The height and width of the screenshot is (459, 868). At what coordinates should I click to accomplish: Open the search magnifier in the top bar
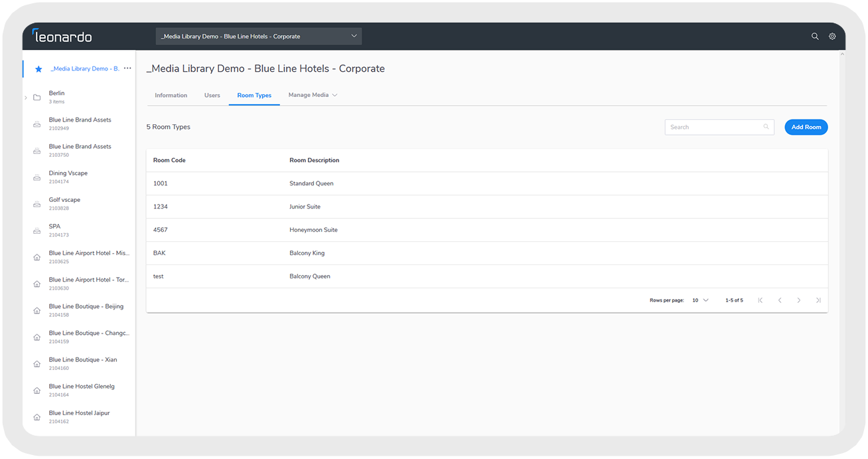pos(815,37)
